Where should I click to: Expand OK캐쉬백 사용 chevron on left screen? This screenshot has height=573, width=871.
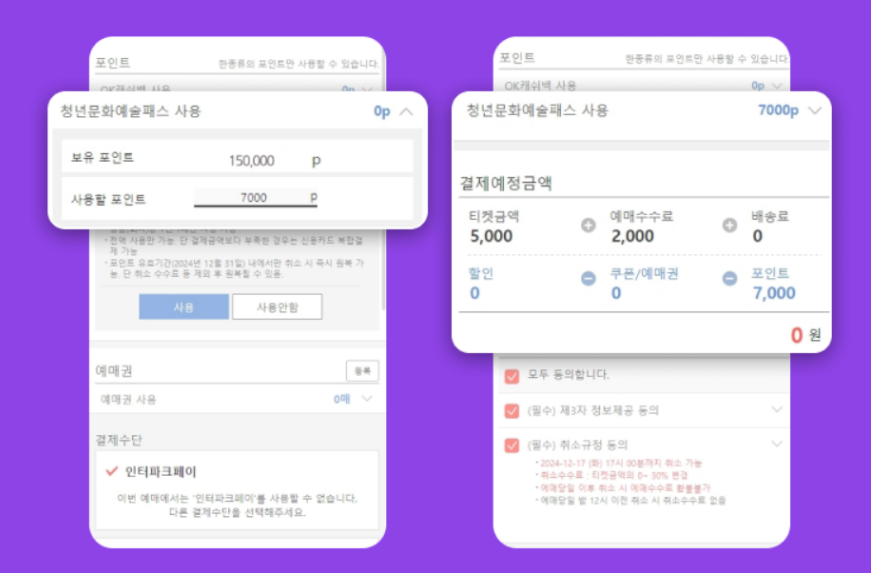tap(367, 89)
